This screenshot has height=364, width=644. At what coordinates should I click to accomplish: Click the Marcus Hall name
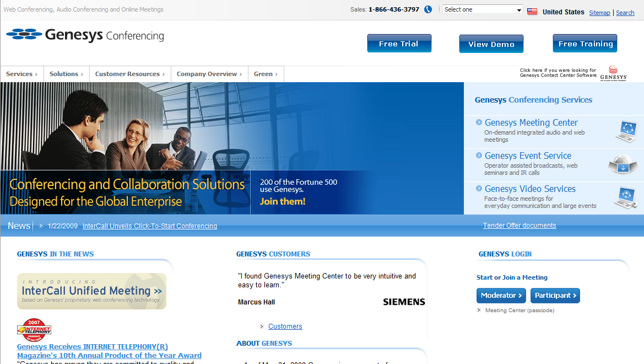256,302
